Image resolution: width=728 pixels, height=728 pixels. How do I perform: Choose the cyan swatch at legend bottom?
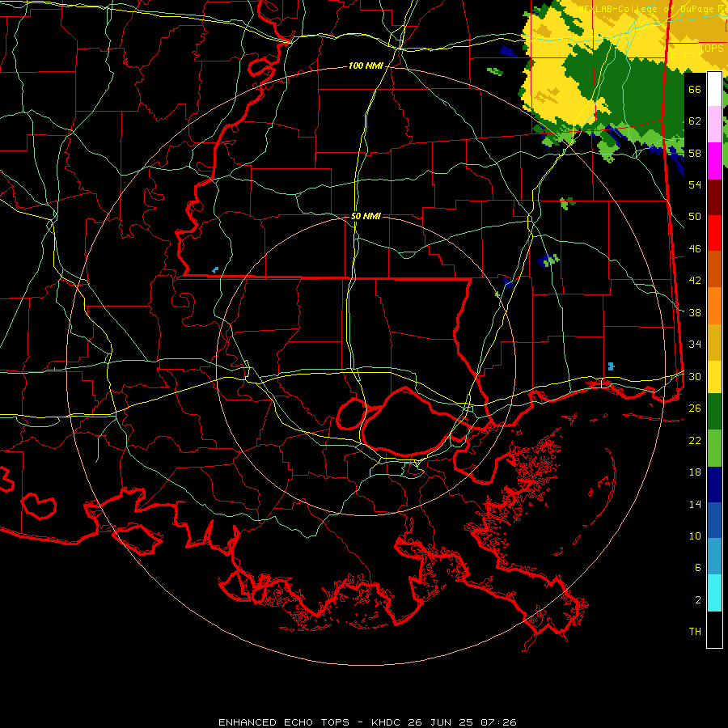(714, 593)
